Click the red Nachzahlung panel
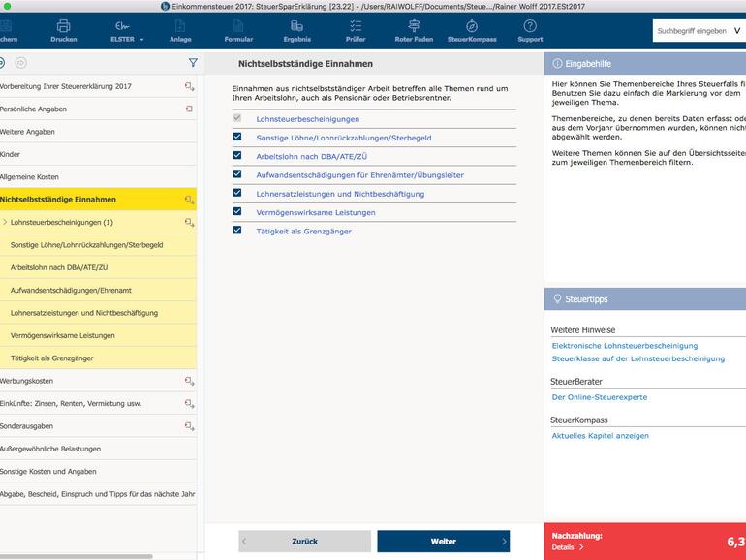746x560 pixels. point(644,541)
